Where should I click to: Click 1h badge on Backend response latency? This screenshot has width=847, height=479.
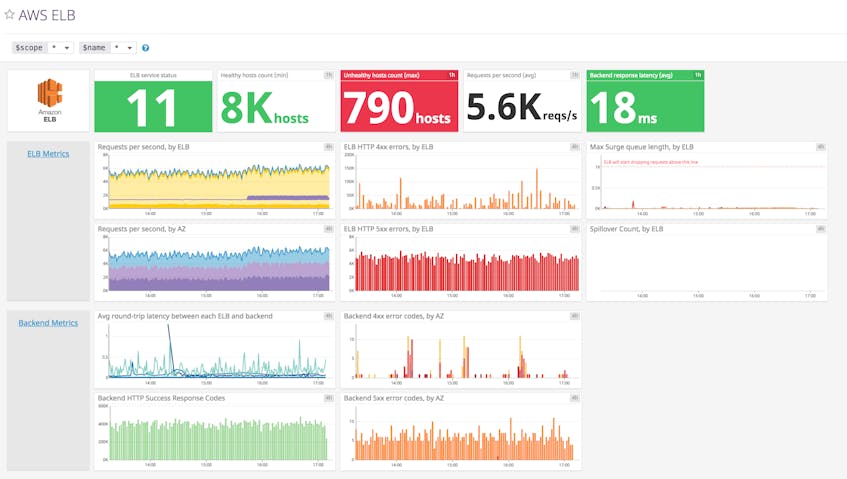coord(698,75)
